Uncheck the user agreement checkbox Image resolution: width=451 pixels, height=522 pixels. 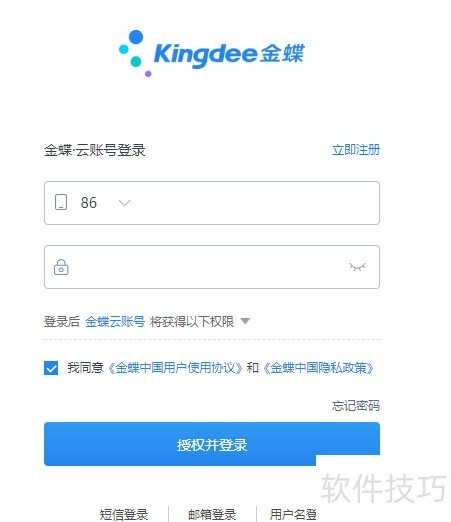coord(51,368)
